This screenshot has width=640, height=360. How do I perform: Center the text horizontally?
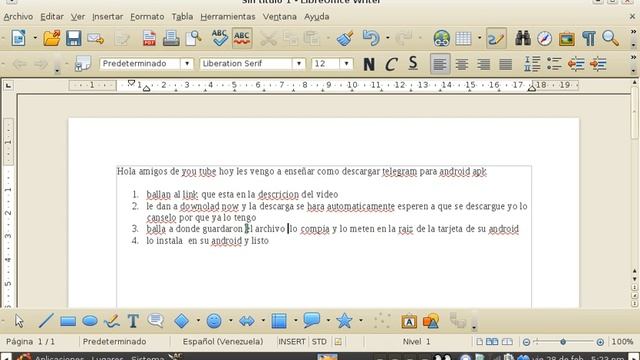tap(462, 64)
